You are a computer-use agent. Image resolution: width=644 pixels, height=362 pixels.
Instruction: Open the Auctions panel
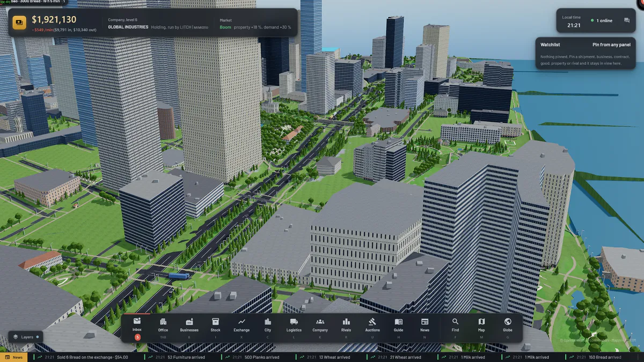click(x=372, y=328)
